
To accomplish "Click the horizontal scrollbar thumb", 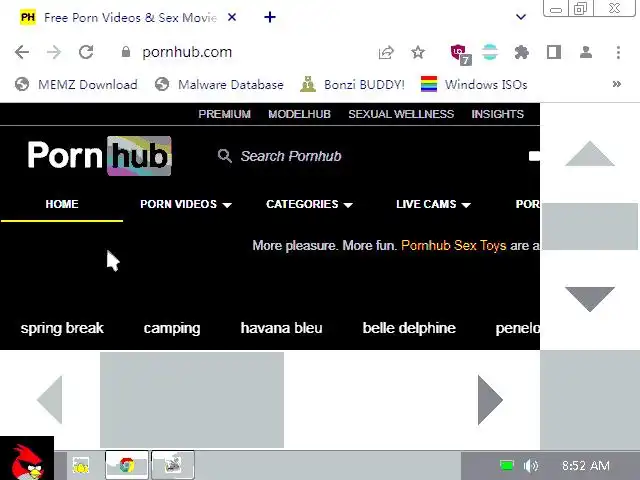I will (192, 400).
